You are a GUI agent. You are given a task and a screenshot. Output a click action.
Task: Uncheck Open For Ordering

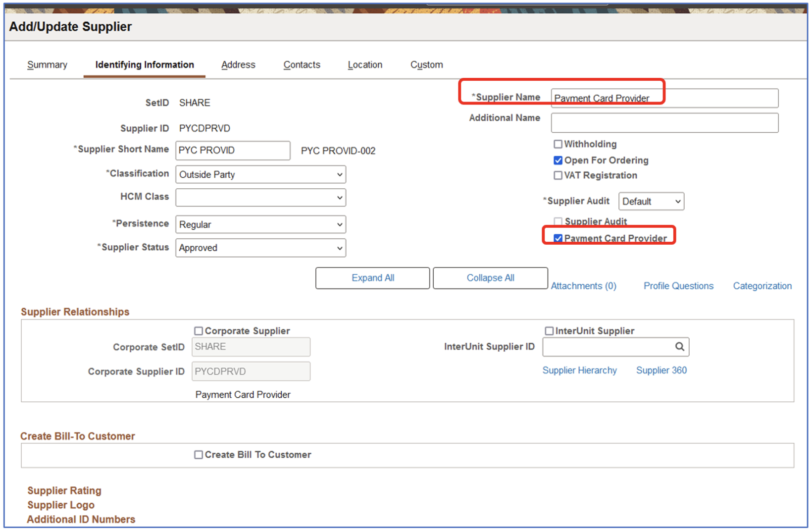(558, 160)
